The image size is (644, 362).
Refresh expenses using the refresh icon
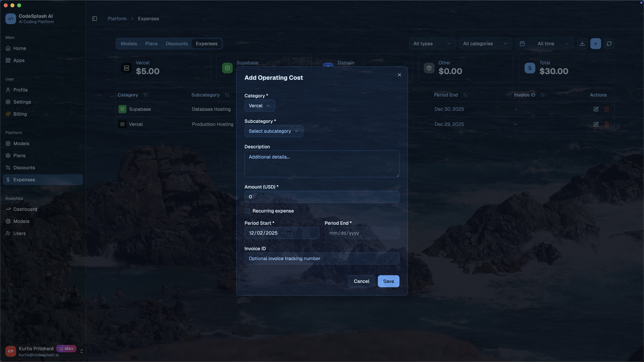pyautogui.click(x=609, y=43)
